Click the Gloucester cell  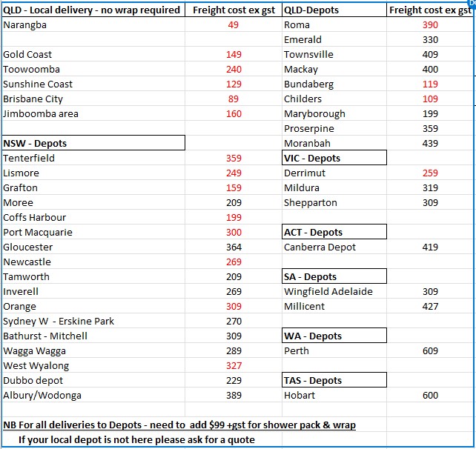pos(93,247)
